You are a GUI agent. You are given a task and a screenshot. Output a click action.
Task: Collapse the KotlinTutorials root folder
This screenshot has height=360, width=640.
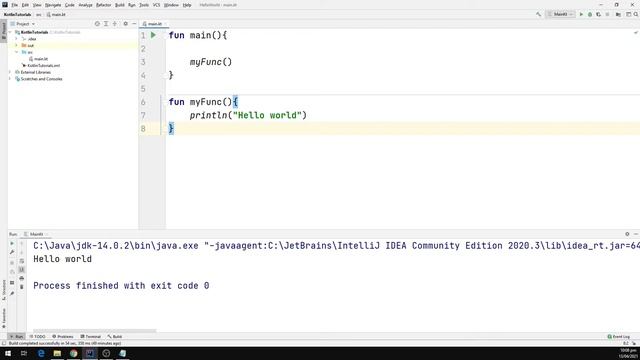11,32
